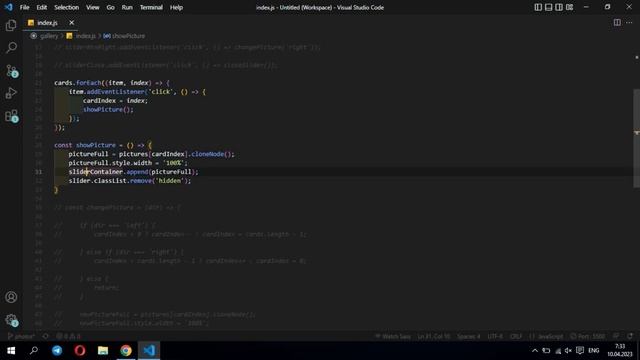640x360 pixels.
Task: Open the Accounts menu icon
Action: pos(11,297)
